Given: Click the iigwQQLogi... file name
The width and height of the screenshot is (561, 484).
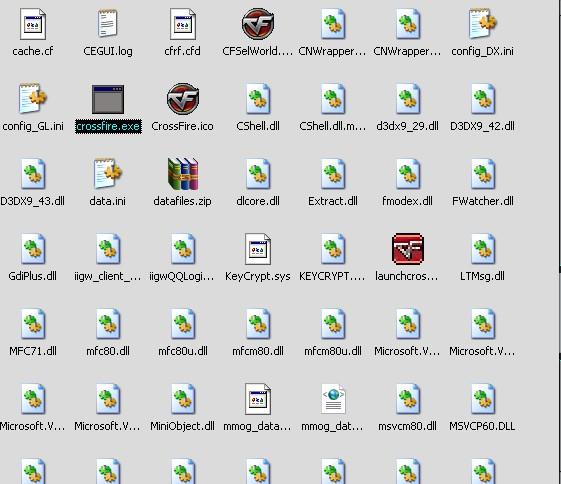Looking at the screenshot, I should [182, 276].
